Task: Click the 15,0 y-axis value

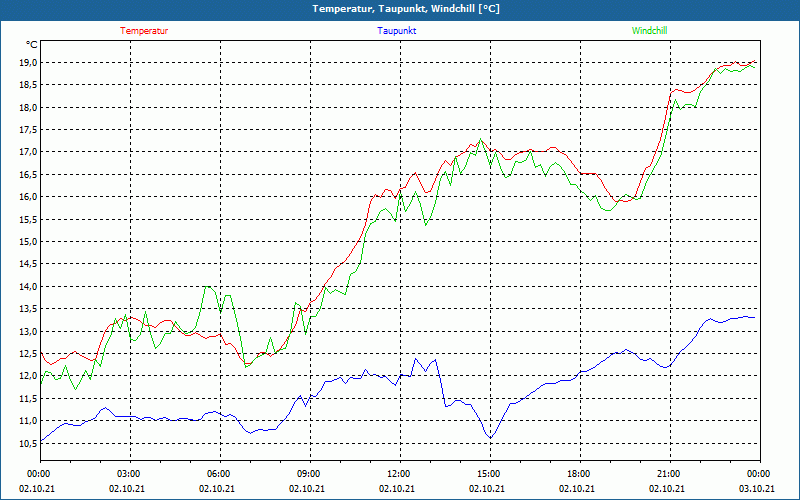Action: 29,242
